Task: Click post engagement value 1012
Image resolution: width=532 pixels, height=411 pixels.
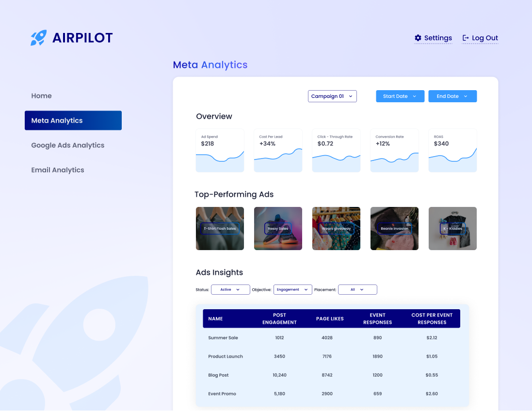Action: [x=279, y=338]
